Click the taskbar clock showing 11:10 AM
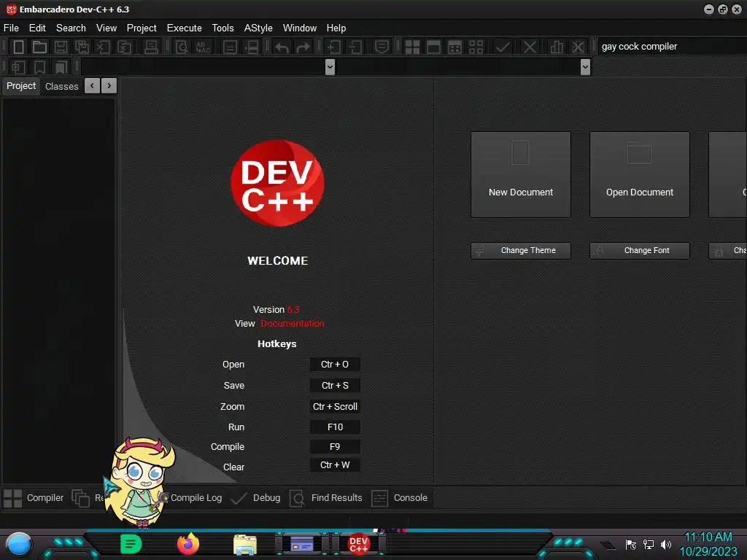Image resolution: width=747 pixels, height=560 pixels. coord(708,537)
